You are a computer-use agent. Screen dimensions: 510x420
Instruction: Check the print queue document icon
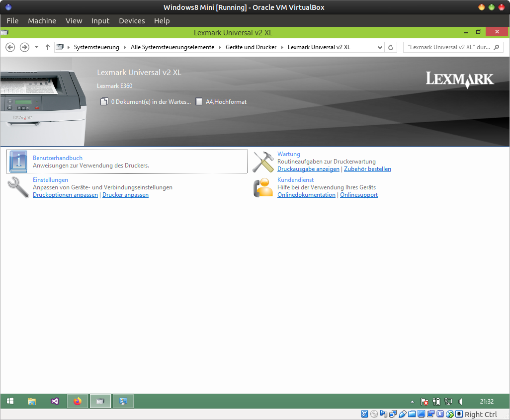pyautogui.click(x=104, y=101)
